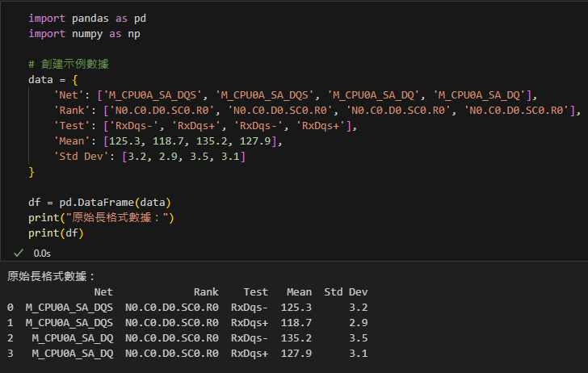This screenshot has width=588, height=373.
Task: Click the closing yellow brace of data dict
Action: 31,172
